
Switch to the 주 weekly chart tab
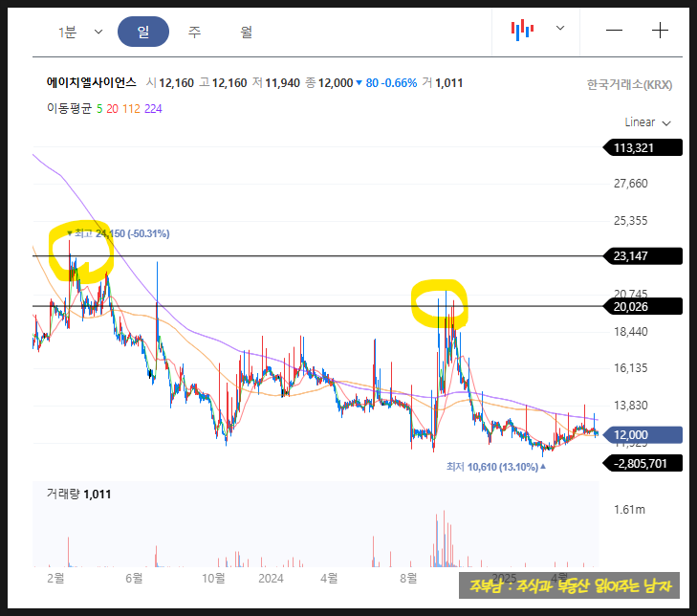194,32
